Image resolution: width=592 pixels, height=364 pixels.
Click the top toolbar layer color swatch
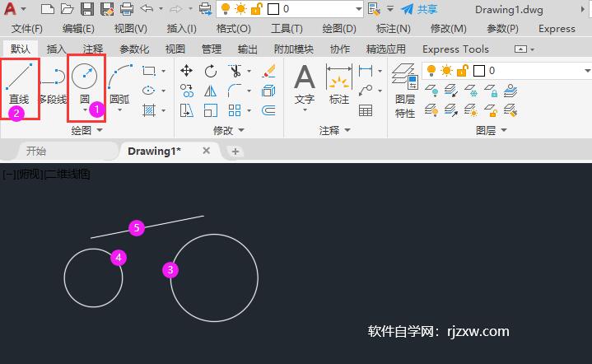pos(273,9)
